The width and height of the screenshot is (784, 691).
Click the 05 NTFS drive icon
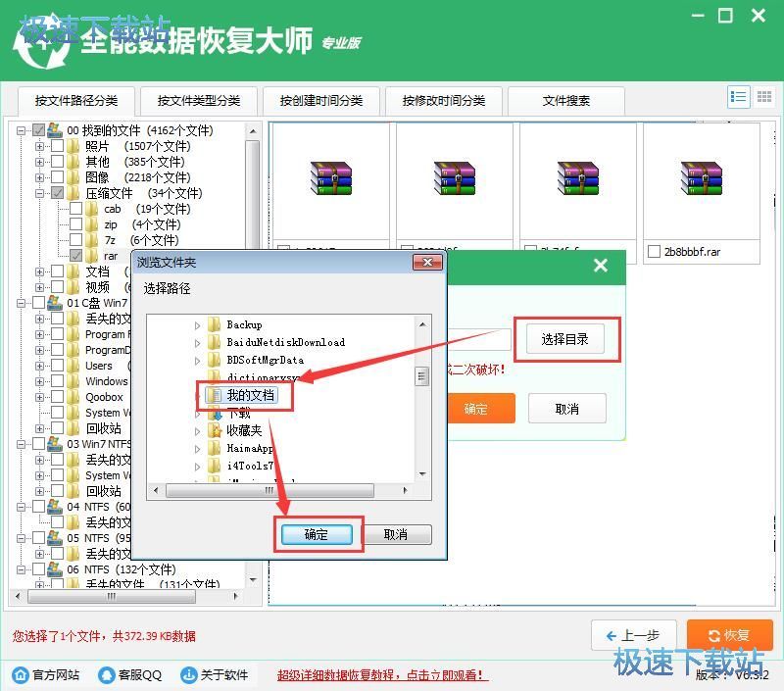(x=55, y=538)
